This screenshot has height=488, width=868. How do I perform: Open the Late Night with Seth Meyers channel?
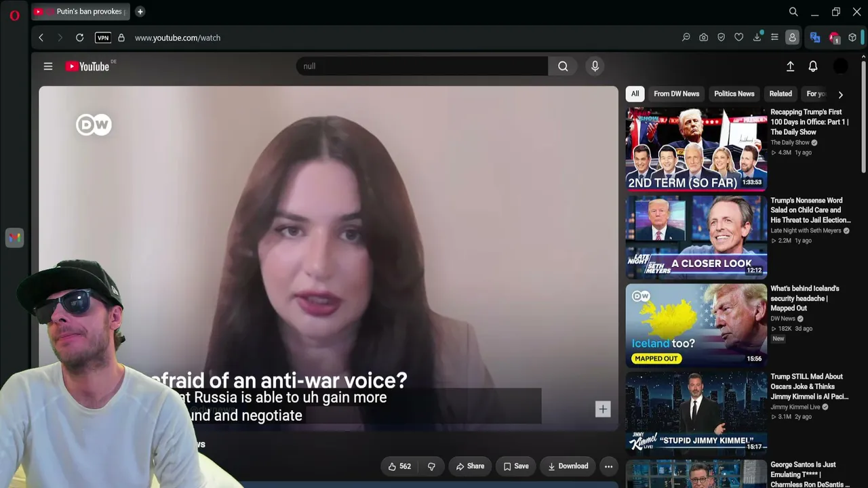pyautogui.click(x=806, y=231)
